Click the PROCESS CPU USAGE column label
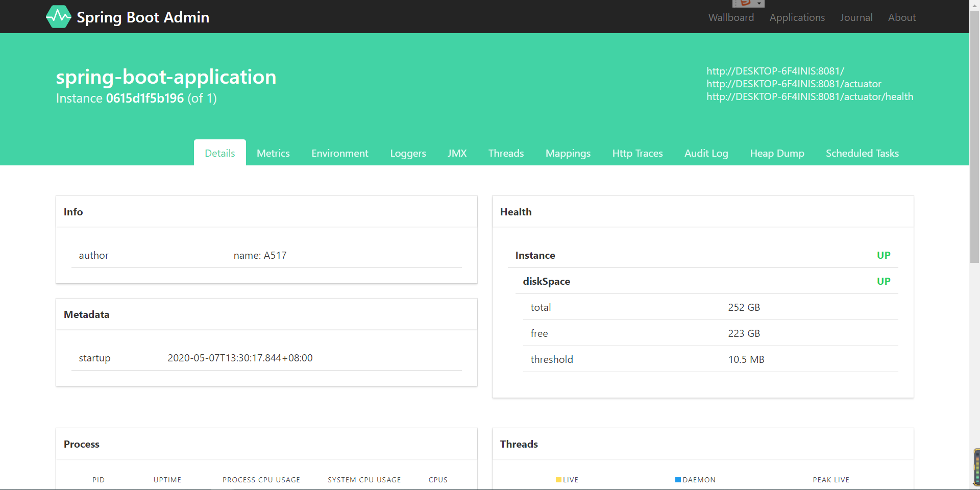The height and width of the screenshot is (490, 980). 261,480
